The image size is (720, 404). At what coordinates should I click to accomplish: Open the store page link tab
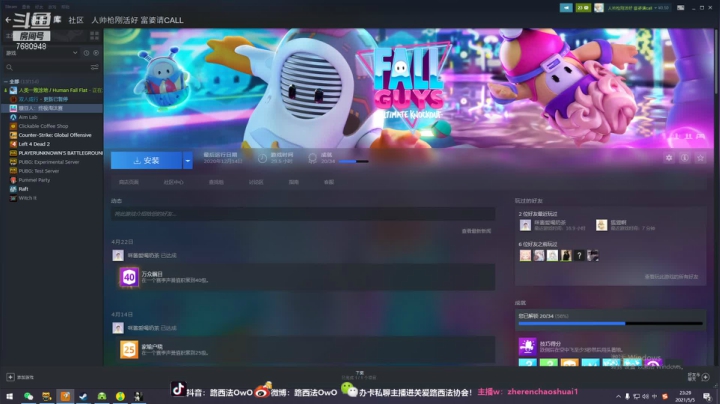click(129, 182)
